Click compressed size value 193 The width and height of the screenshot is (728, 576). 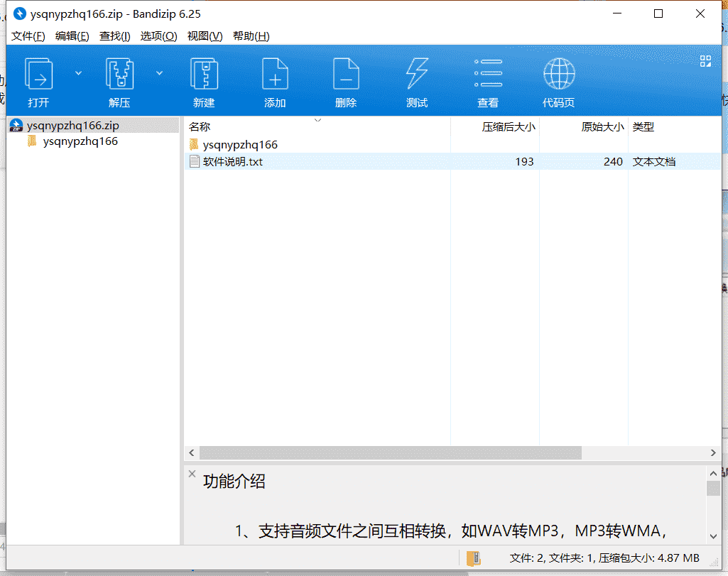point(524,161)
